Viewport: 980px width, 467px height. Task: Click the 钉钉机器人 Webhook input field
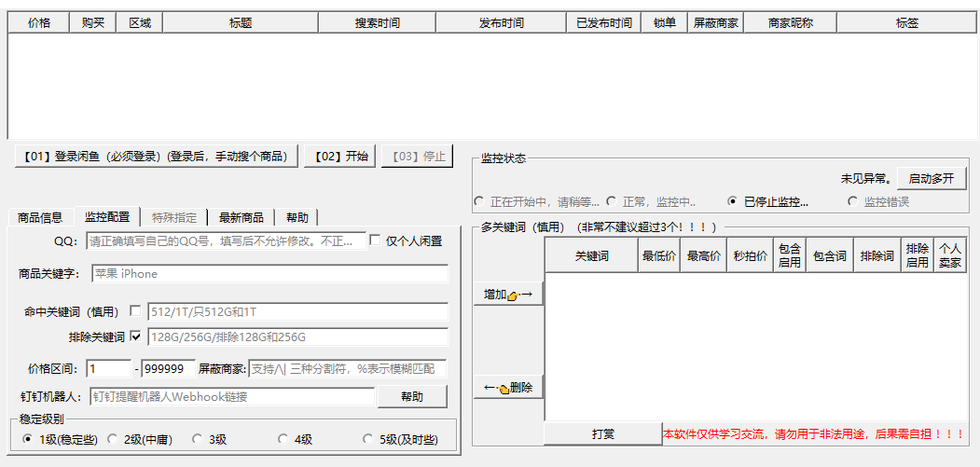pyautogui.click(x=232, y=396)
